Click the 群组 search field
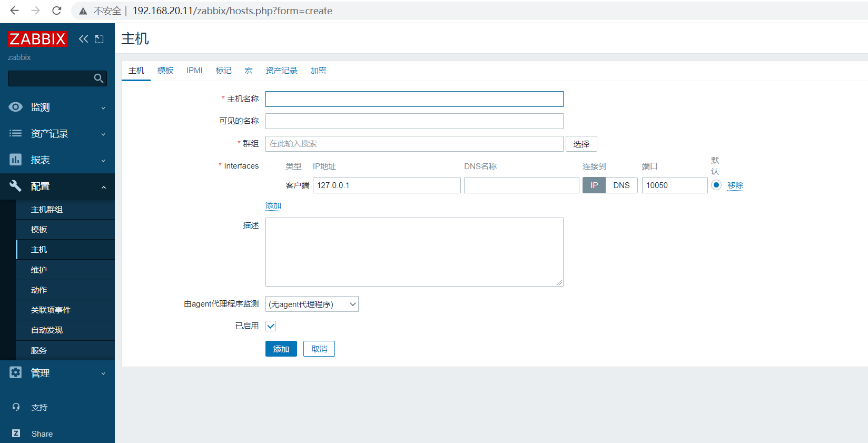 click(x=415, y=144)
